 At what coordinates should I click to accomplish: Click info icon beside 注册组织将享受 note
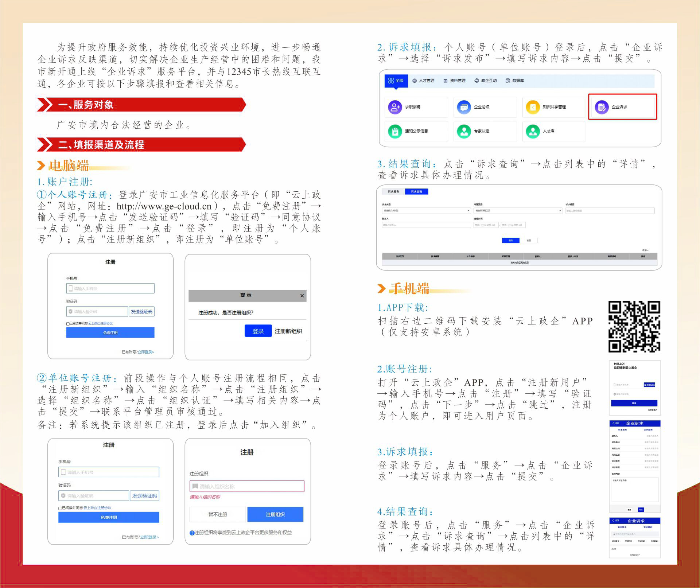click(x=192, y=533)
